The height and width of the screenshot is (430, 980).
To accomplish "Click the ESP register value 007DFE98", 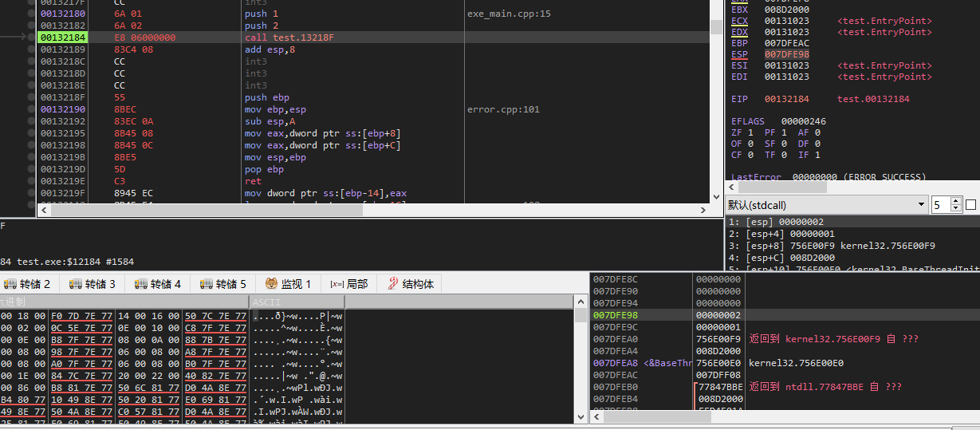I will (x=786, y=54).
